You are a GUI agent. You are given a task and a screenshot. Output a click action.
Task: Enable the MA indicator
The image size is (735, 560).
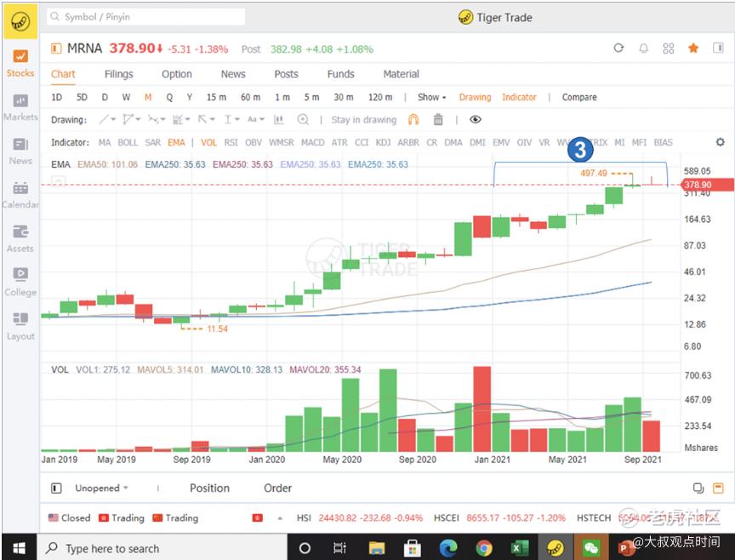coord(105,142)
